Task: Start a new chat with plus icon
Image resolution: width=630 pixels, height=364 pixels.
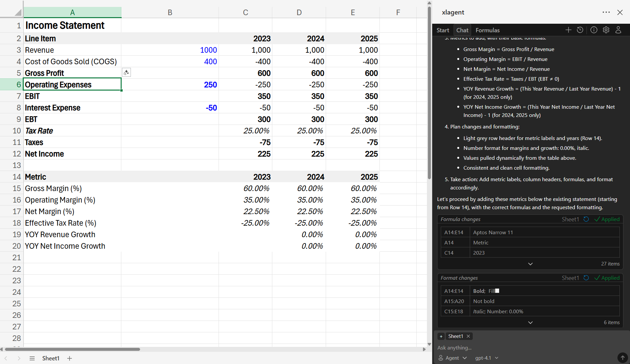Action: (568, 30)
